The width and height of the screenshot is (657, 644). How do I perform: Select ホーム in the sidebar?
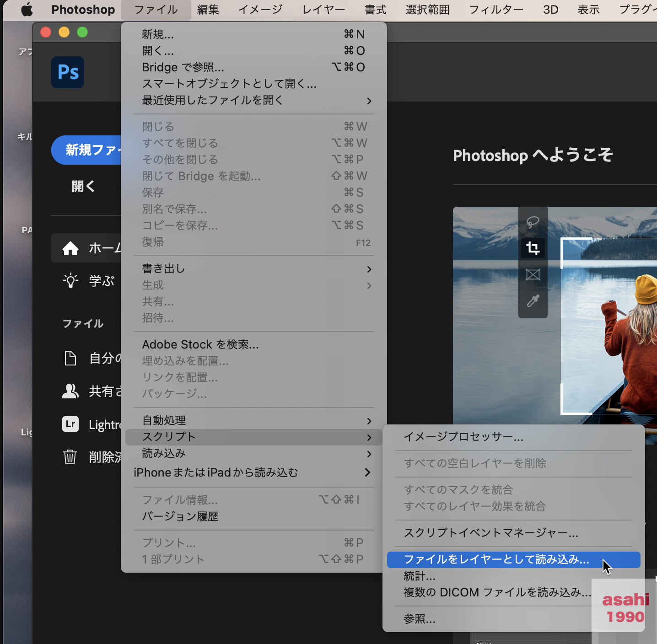(x=87, y=248)
